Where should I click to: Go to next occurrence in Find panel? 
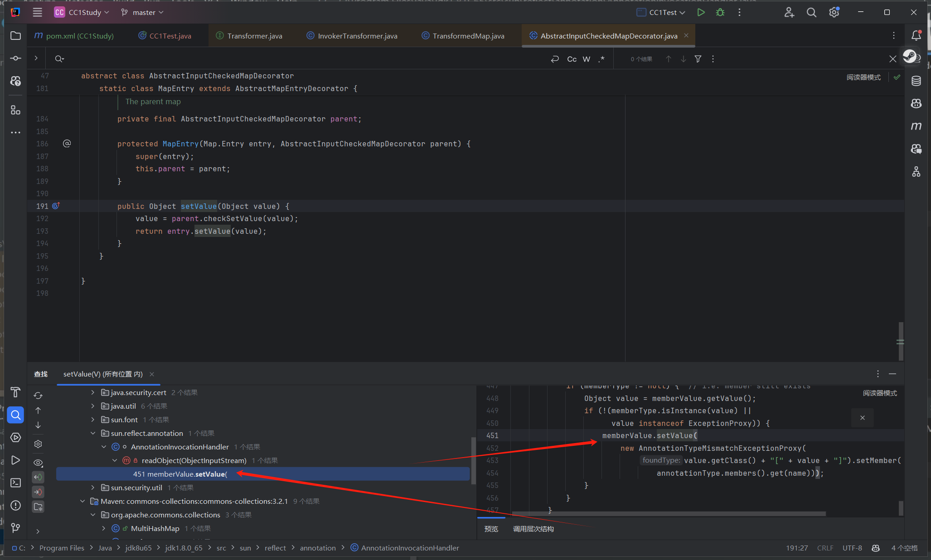point(38,425)
